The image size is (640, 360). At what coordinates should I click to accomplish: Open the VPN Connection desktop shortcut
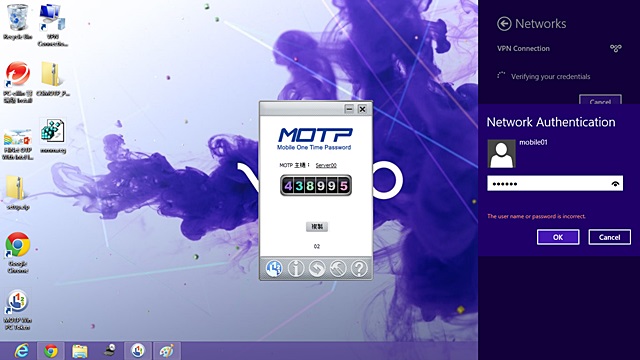pyautogui.click(x=53, y=24)
